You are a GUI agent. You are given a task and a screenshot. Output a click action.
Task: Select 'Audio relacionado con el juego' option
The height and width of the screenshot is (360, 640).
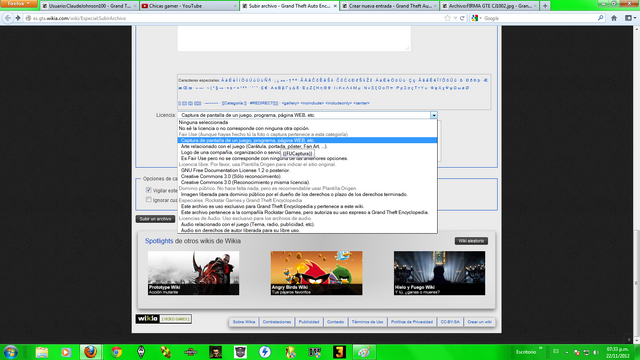coord(307,224)
